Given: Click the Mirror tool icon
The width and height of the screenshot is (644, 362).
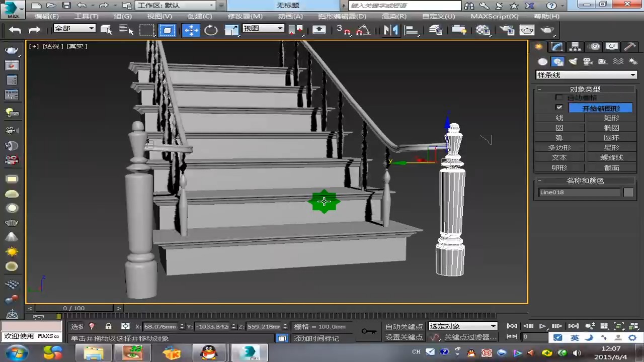Looking at the screenshot, I should tap(390, 30).
